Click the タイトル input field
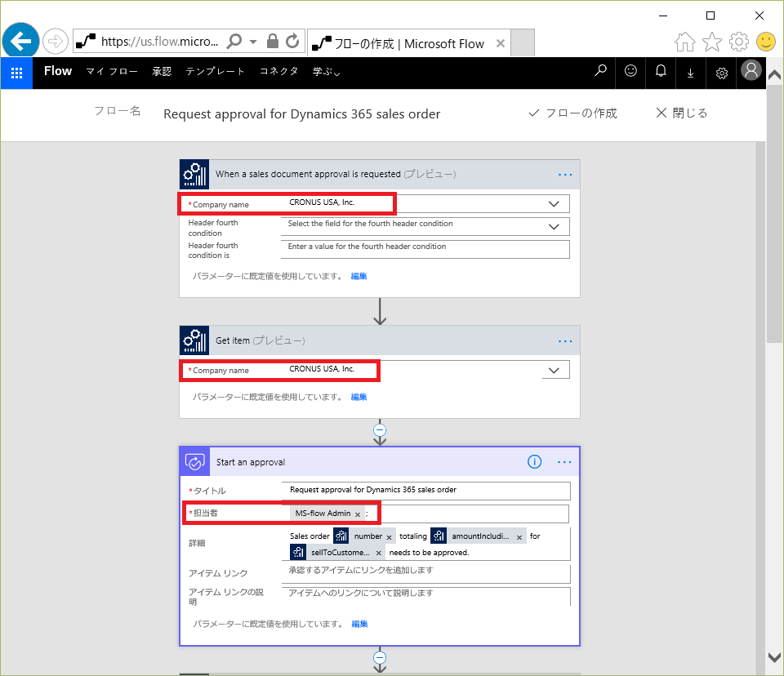 [x=426, y=491]
